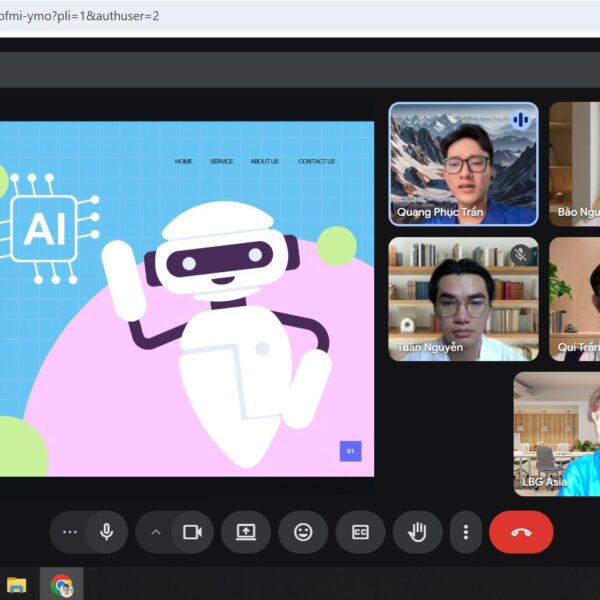The image size is (600, 600).
Task: Raise your hand in the meeting
Action: (x=417, y=532)
